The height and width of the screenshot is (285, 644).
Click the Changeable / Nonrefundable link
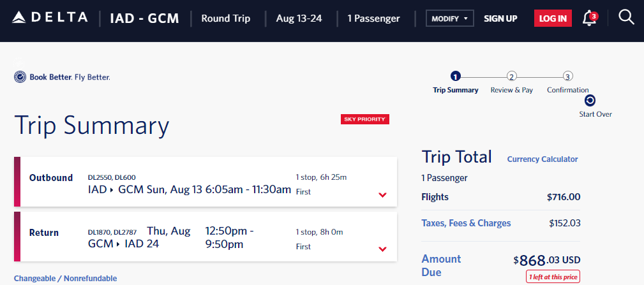[65, 279]
